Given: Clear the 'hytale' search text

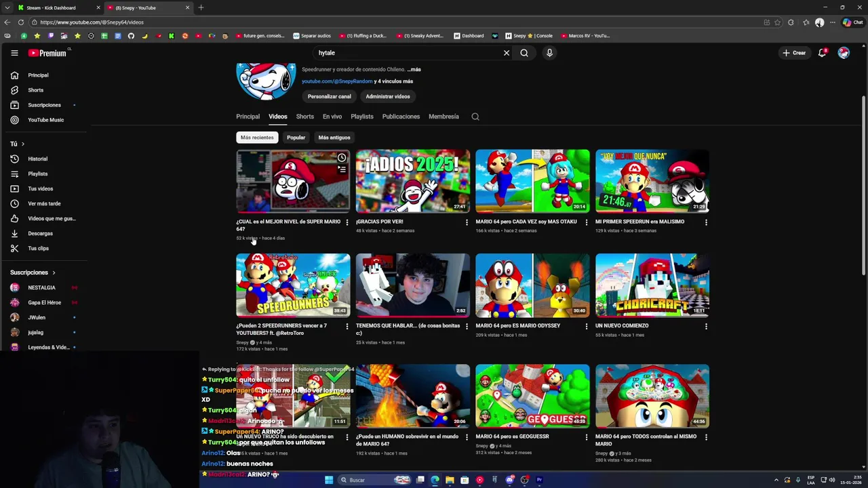Looking at the screenshot, I should pyautogui.click(x=506, y=53).
